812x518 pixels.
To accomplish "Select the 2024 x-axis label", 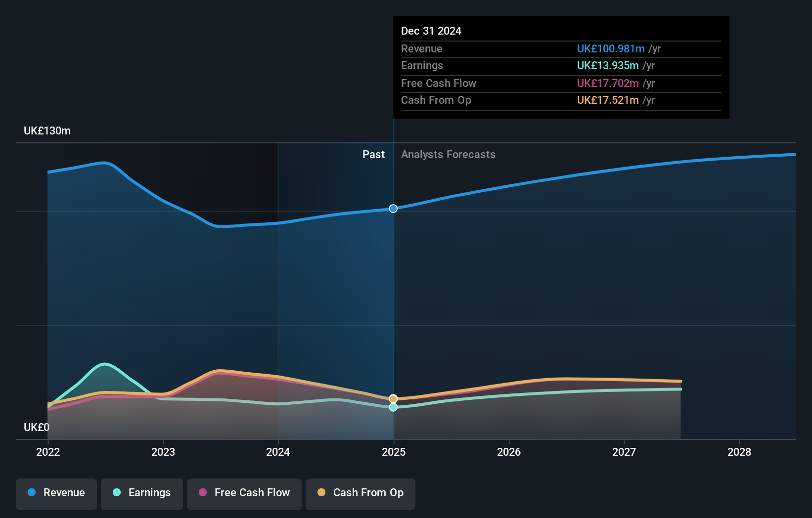I will [278, 452].
